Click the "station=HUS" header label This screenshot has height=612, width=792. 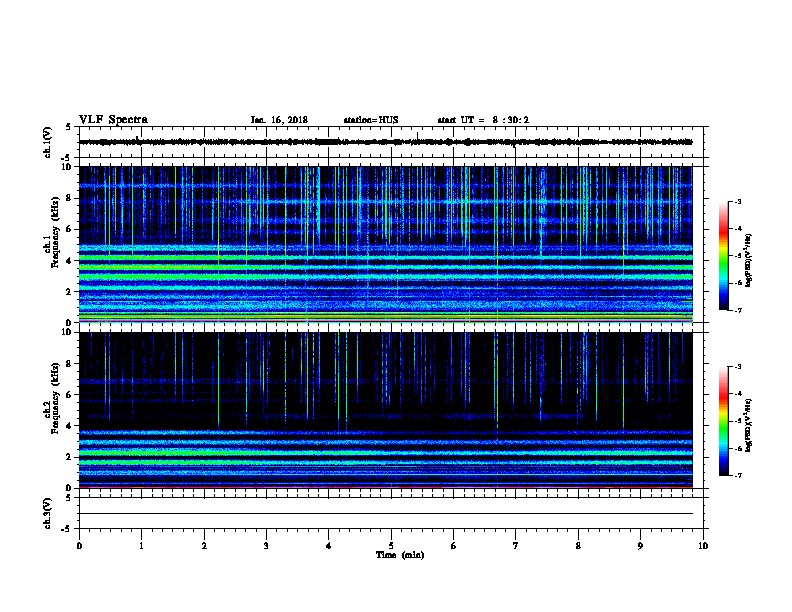[x=371, y=120]
